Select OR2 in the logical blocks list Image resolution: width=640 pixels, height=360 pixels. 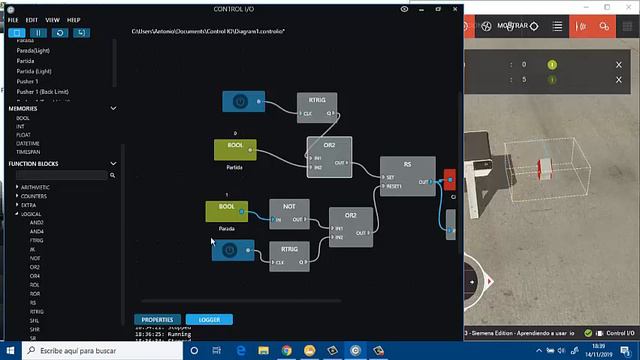tap(35, 267)
